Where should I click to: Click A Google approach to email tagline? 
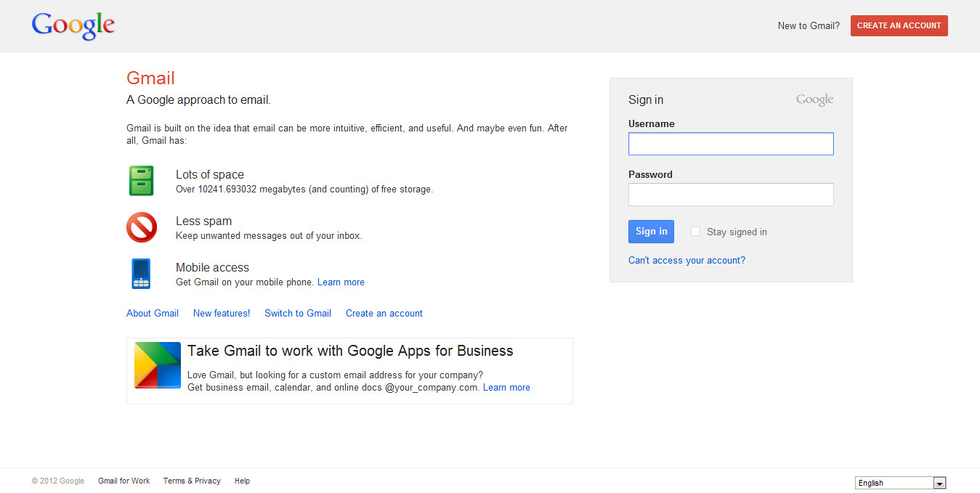[198, 100]
